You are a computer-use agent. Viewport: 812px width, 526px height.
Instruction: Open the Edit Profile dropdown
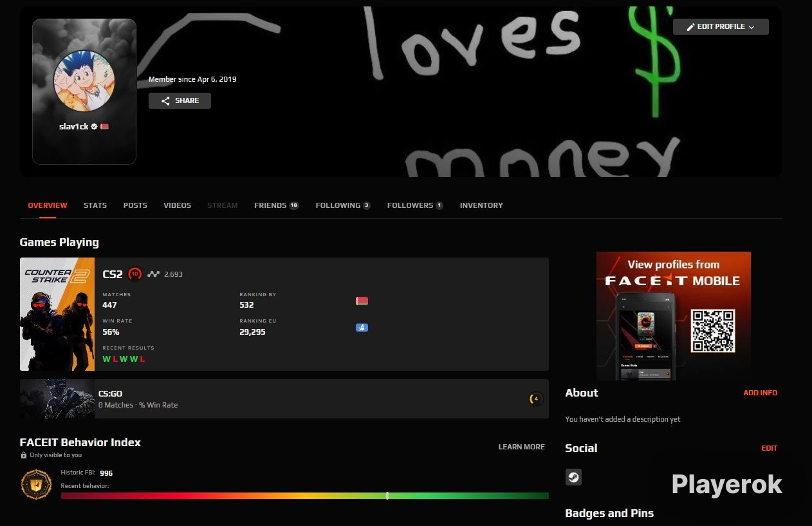[x=721, y=26]
